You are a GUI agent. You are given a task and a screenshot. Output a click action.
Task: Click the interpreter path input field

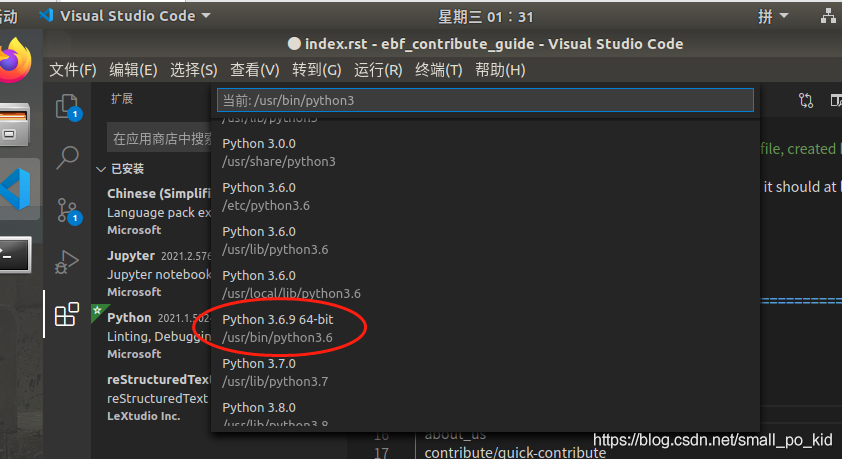485,100
